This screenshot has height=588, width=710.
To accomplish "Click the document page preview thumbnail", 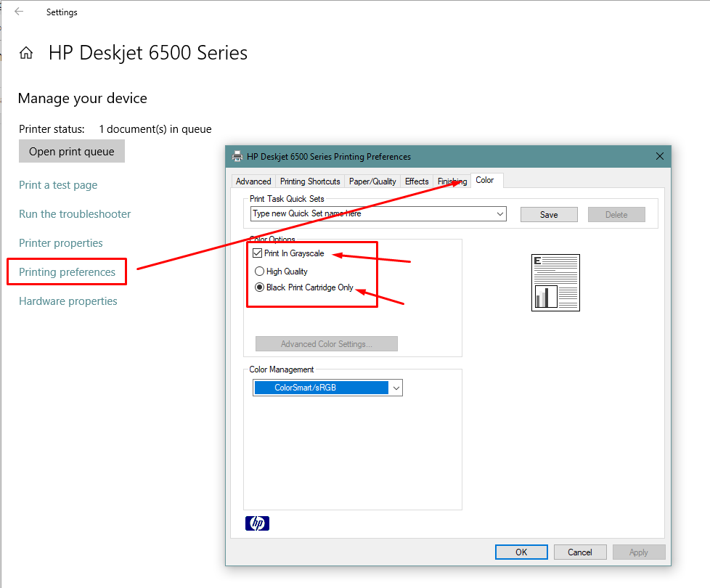I will click(555, 282).
